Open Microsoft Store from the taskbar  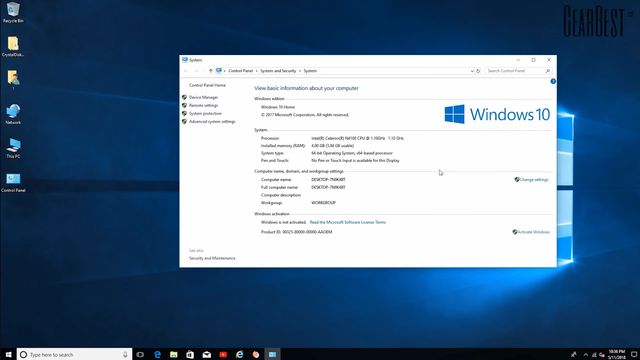(190, 354)
